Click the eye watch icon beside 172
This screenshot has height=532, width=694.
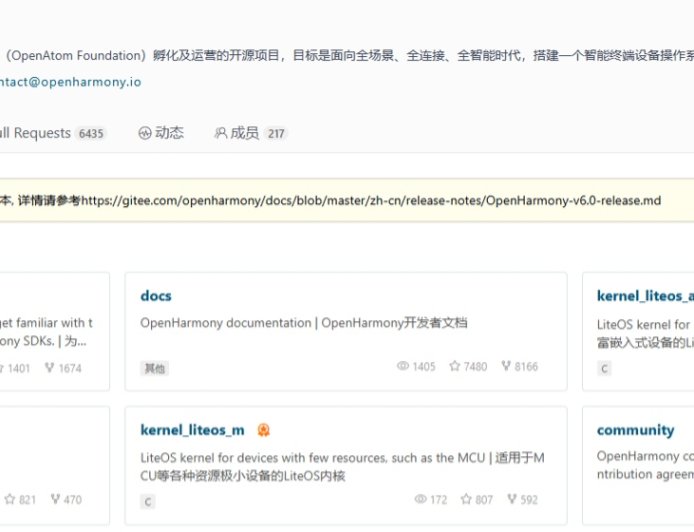click(421, 499)
